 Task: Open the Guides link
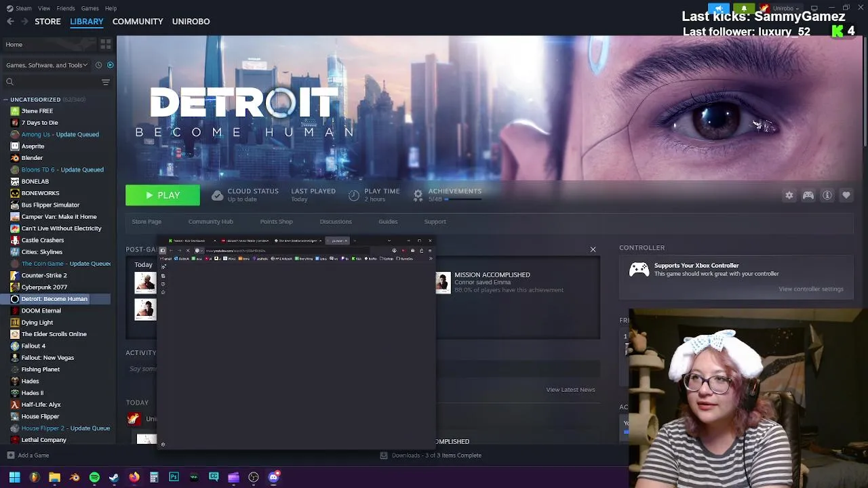point(388,222)
